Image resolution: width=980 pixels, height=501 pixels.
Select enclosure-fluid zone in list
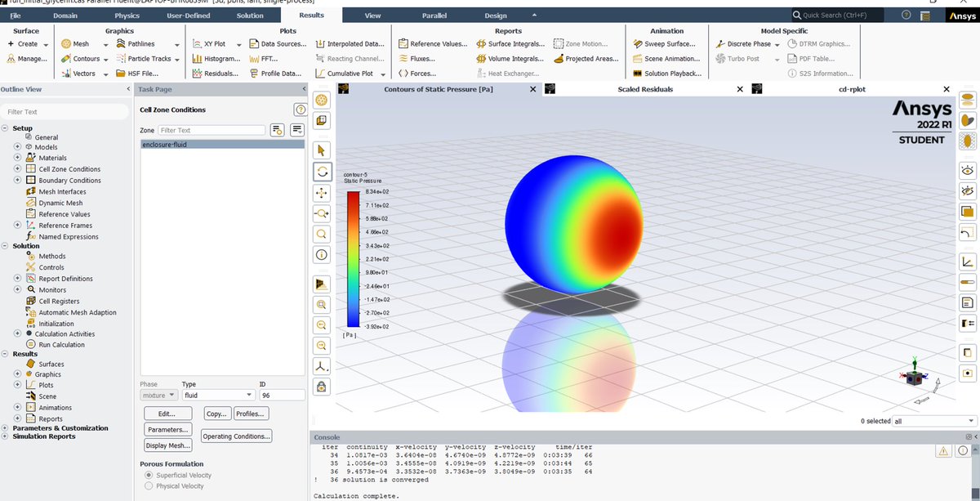coord(222,145)
